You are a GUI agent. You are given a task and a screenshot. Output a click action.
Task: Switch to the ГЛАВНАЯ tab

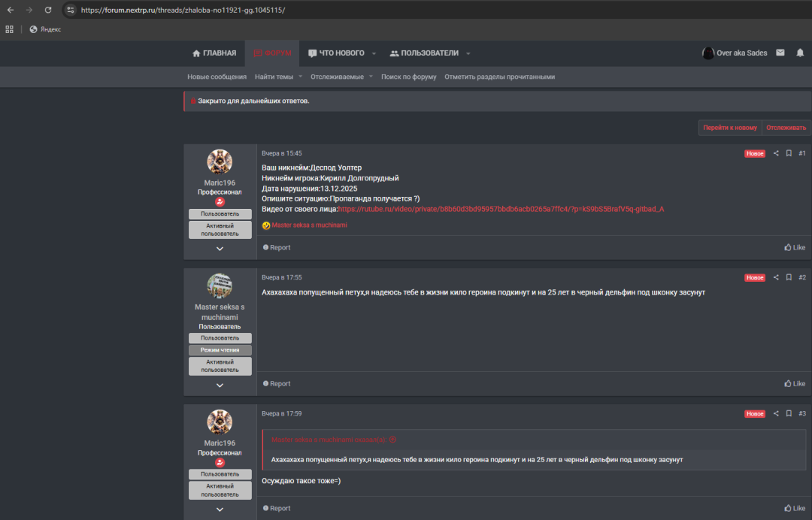pos(215,53)
